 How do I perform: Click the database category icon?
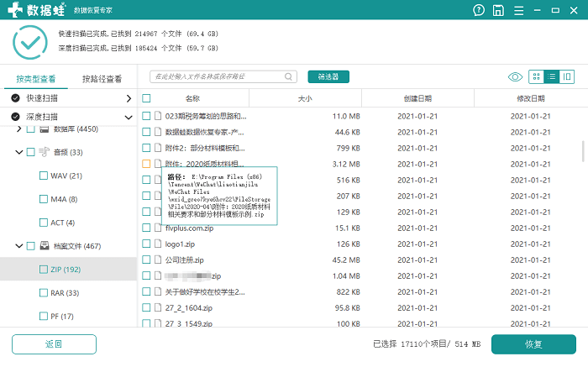click(45, 129)
